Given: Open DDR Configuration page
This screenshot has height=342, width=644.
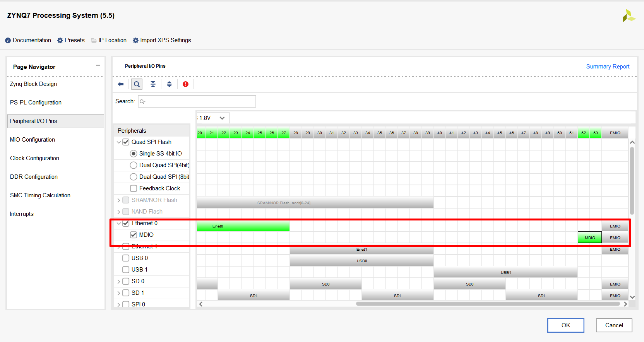Looking at the screenshot, I should tap(34, 177).
